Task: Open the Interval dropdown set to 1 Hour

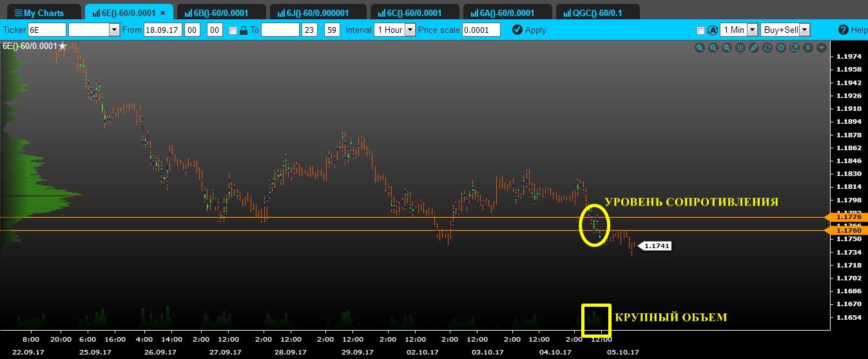Action: 395,30
